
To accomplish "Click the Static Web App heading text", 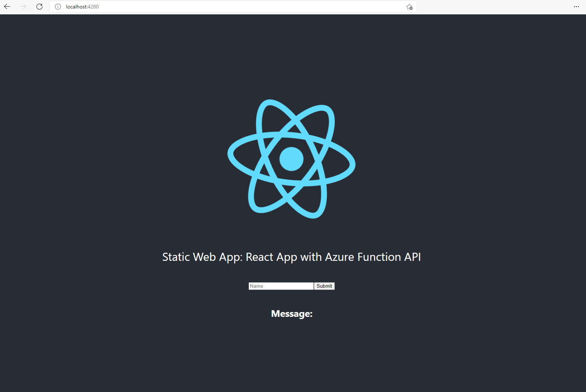I will [291, 257].
